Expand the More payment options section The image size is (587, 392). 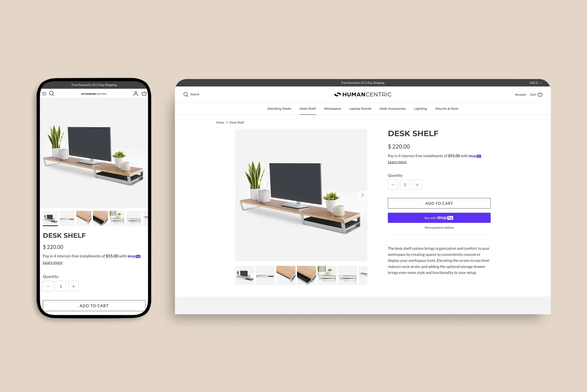(439, 227)
